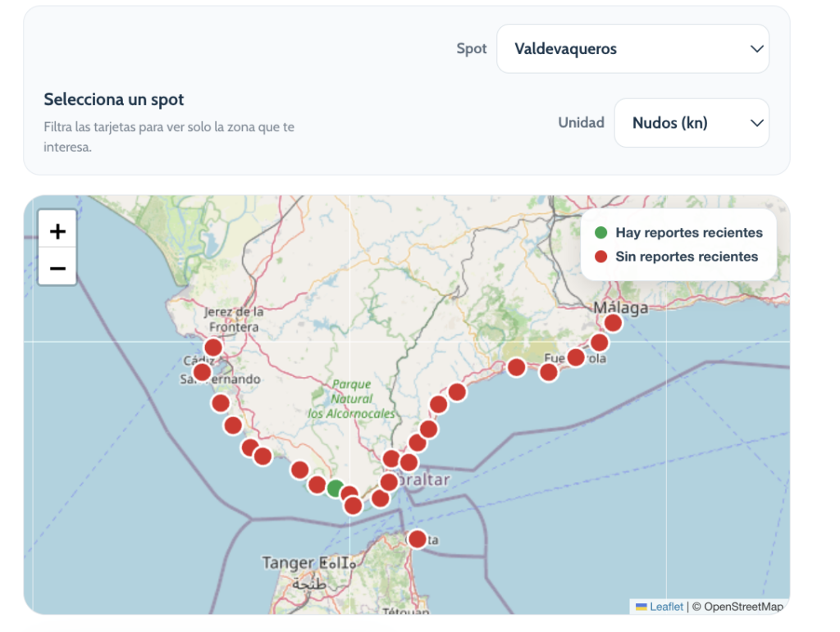Select the red marker covering the Fuengirola label

pyautogui.click(x=576, y=357)
